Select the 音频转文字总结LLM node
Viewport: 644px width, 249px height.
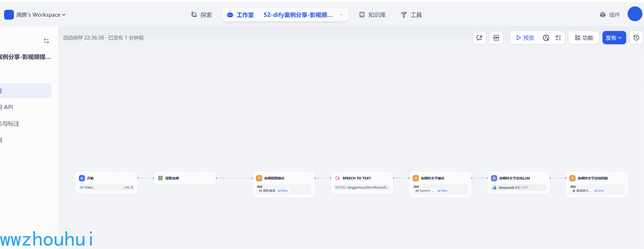pos(519,182)
